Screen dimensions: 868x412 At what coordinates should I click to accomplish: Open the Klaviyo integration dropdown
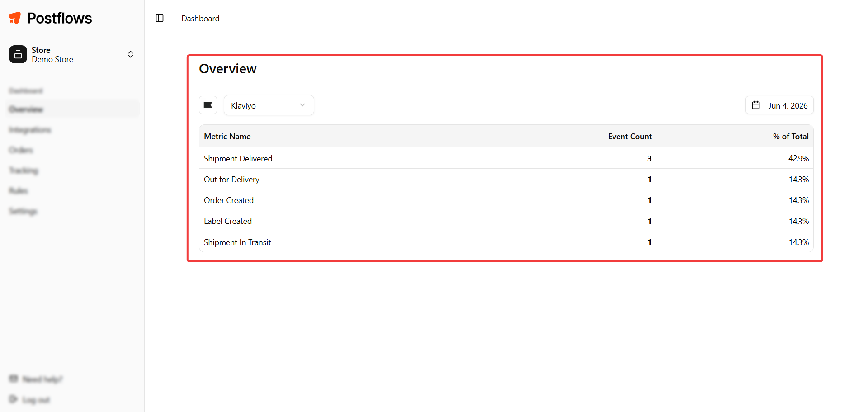(x=269, y=105)
